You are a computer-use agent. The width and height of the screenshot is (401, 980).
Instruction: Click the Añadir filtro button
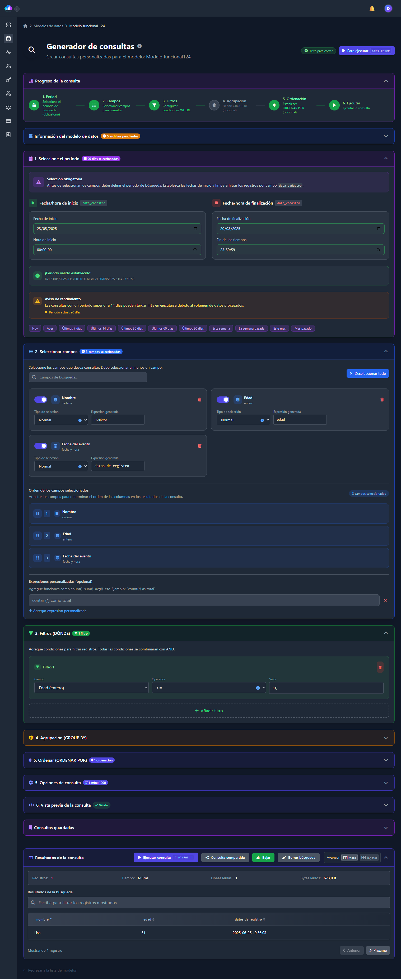pos(209,711)
